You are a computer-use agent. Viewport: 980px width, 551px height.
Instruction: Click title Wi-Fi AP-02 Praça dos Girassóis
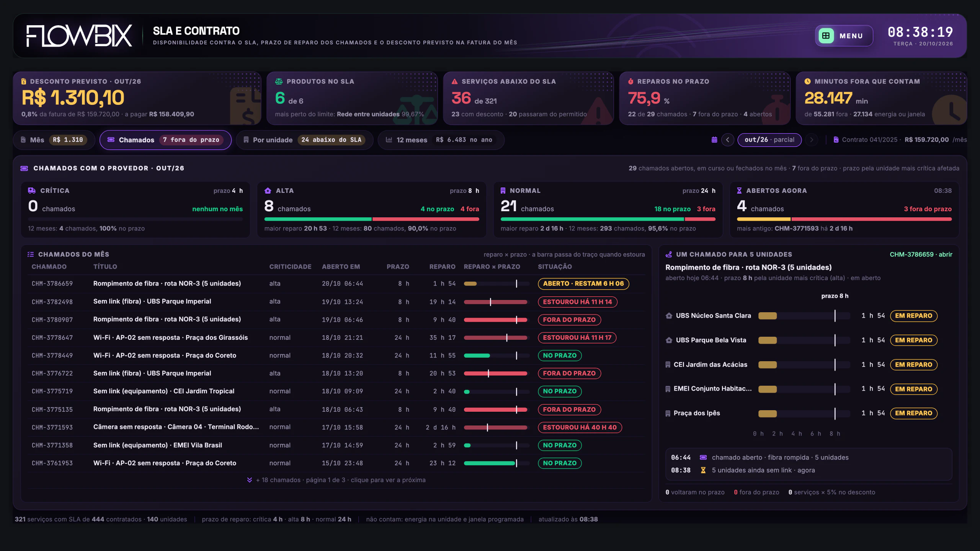click(x=170, y=337)
